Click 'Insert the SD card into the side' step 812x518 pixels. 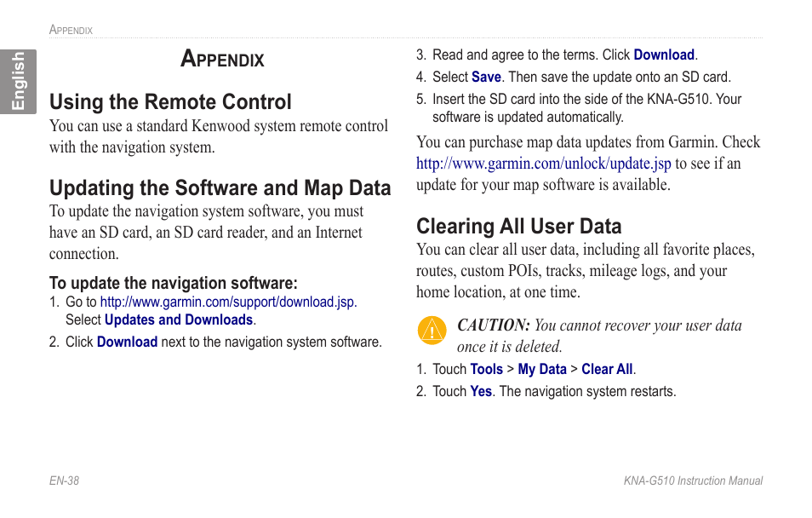pyautogui.click(x=579, y=108)
